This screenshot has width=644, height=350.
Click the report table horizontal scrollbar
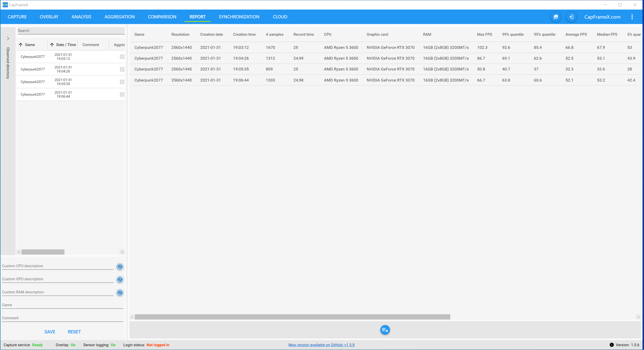coord(292,317)
